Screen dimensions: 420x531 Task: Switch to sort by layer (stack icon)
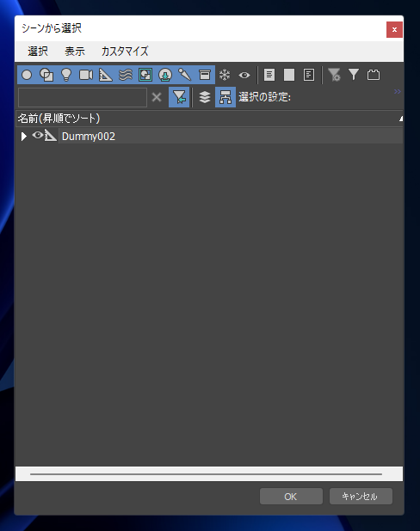tap(205, 98)
